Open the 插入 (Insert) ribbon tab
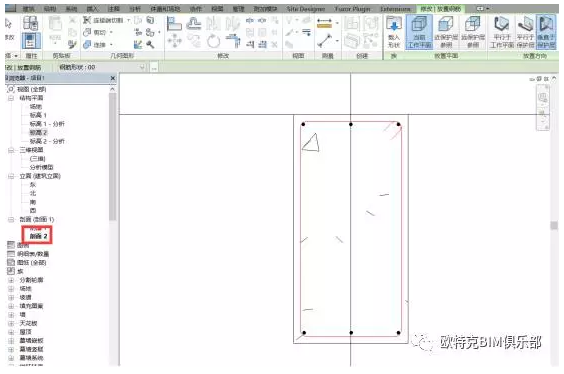 click(92, 9)
